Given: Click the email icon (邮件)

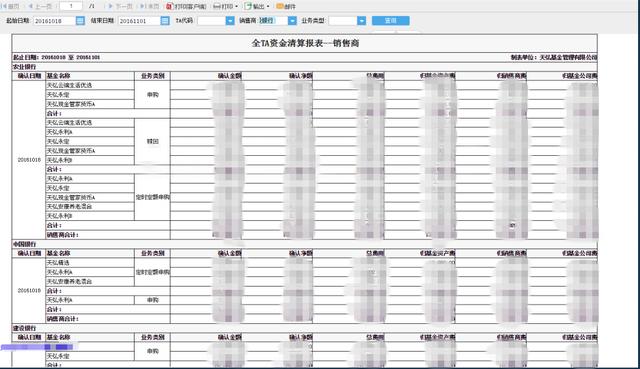Looking at the screenshot, I should (280, 6).
